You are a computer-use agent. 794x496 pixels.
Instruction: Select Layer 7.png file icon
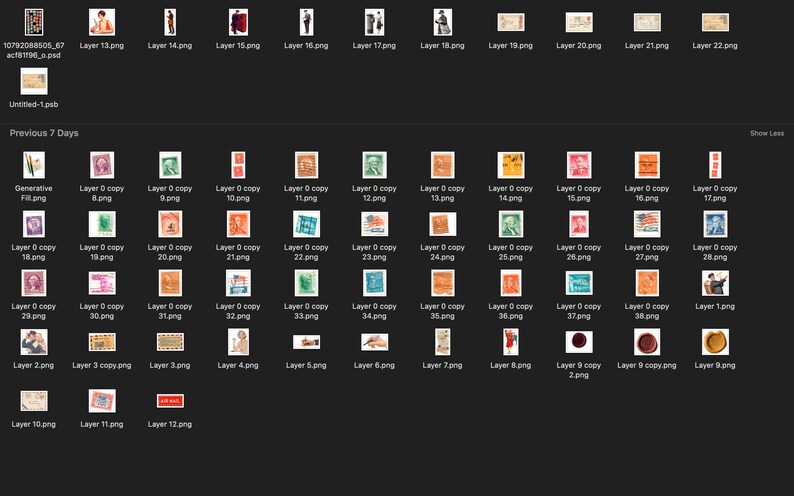[442, 342]
